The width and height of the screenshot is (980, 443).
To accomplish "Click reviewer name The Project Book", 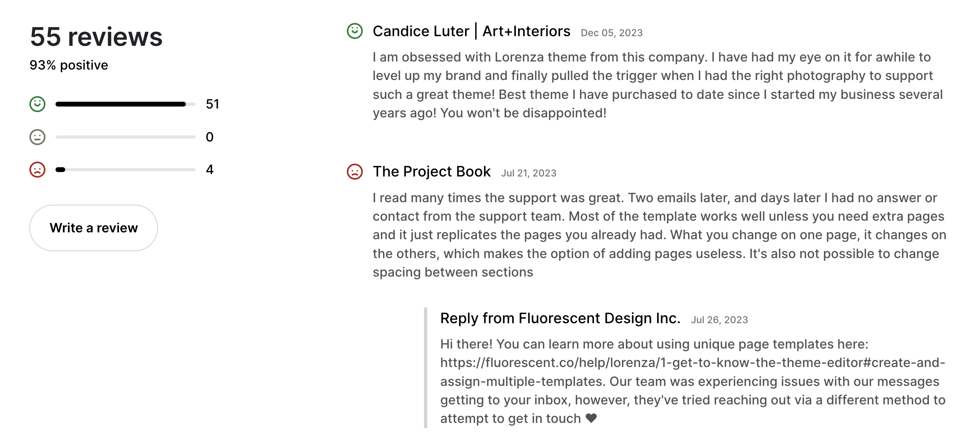I will tap(432, 171).
